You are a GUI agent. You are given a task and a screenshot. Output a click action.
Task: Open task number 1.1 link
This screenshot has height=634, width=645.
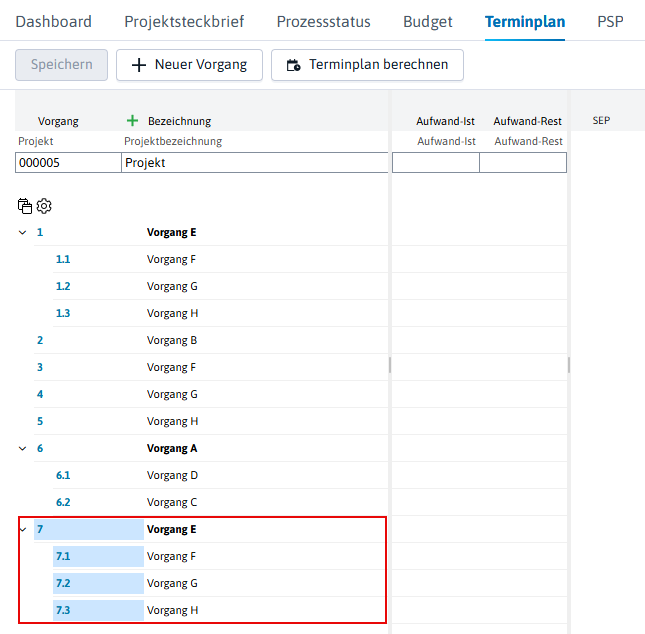coord(63,259)
